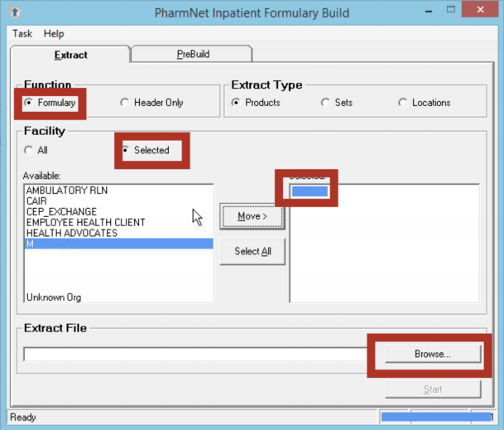The width and height of the screenshot is (504, 430).
Task: Pick AMBULATORY RLN in Available list
Action: pyautogui.click(x=67, y=190)
